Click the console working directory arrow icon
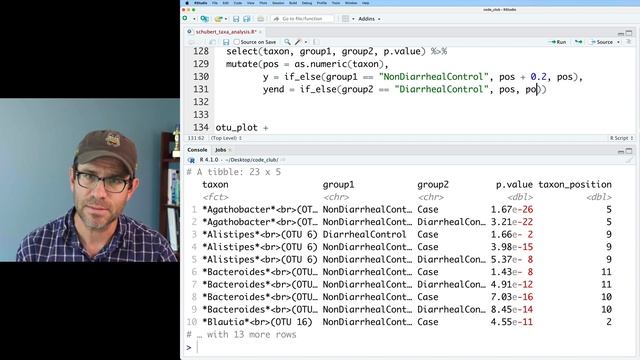 282,160
